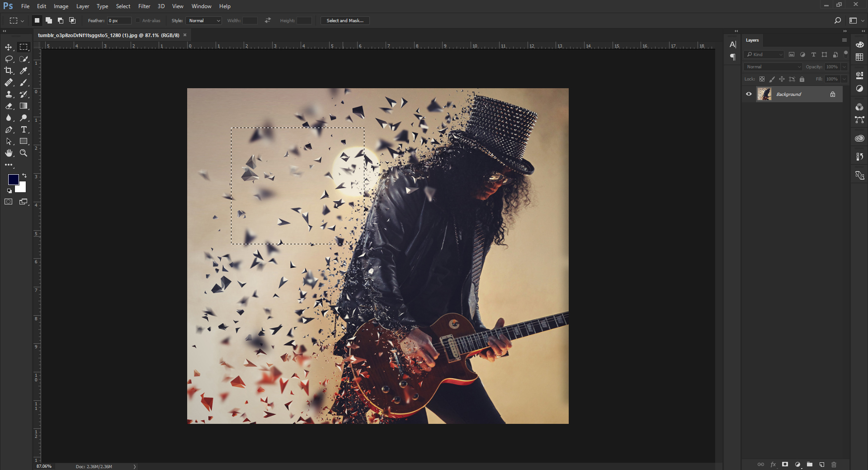The height and width of the screenshot is (470, 868).
Task: Create a new layer
Action: [x=822, y=465]
